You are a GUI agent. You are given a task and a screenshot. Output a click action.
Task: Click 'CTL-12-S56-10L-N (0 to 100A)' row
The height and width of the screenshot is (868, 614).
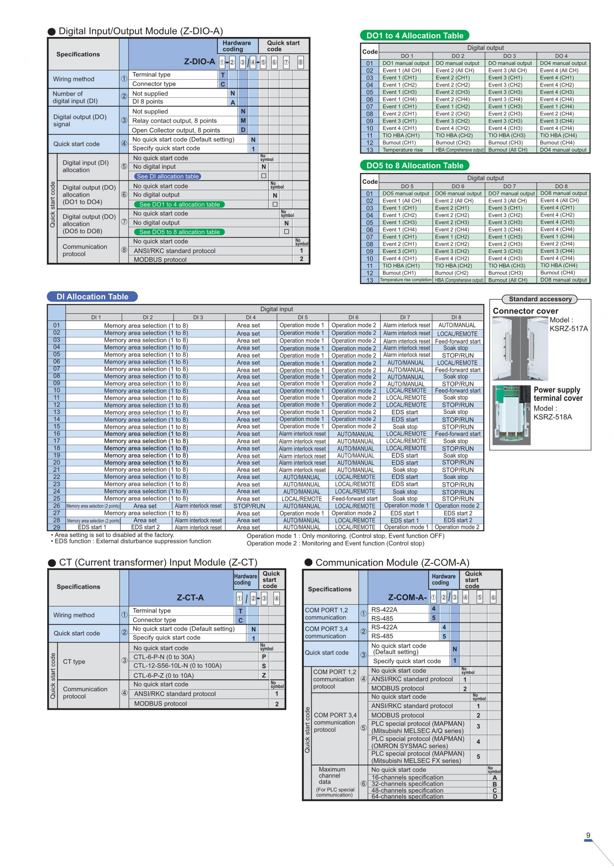point(177,666)
